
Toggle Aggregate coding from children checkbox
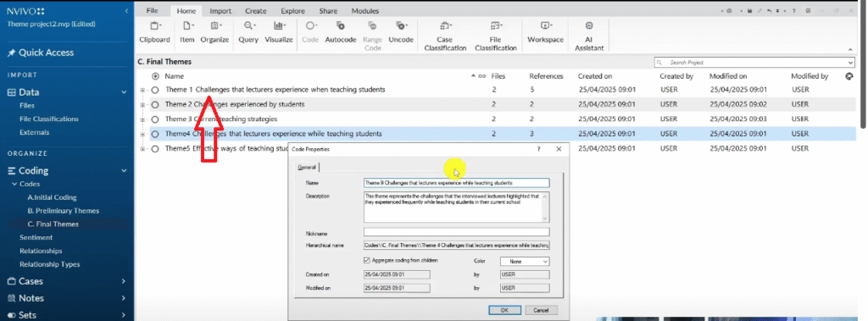click(x=366, y=260)
